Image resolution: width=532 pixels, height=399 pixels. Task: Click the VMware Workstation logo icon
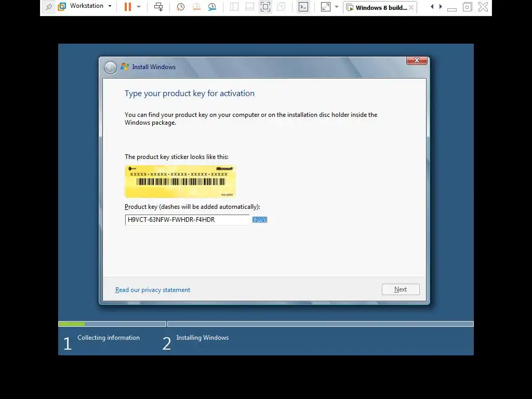pyautogui.click(x=62, y=6)
